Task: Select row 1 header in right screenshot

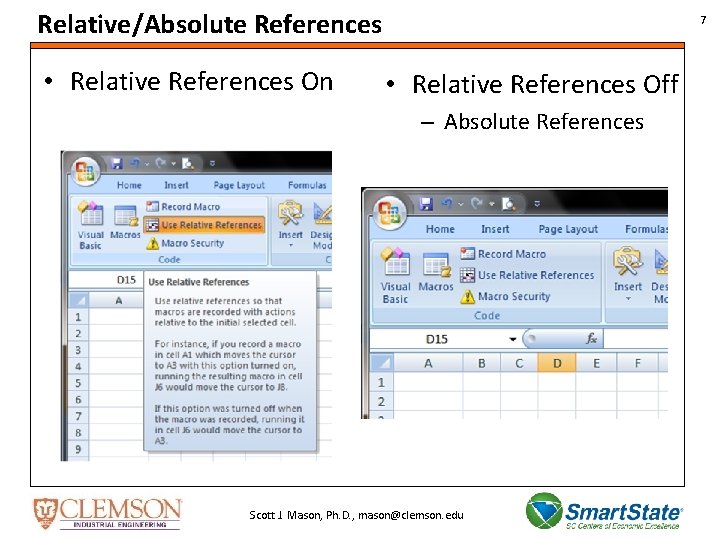Action: (381, 382)
